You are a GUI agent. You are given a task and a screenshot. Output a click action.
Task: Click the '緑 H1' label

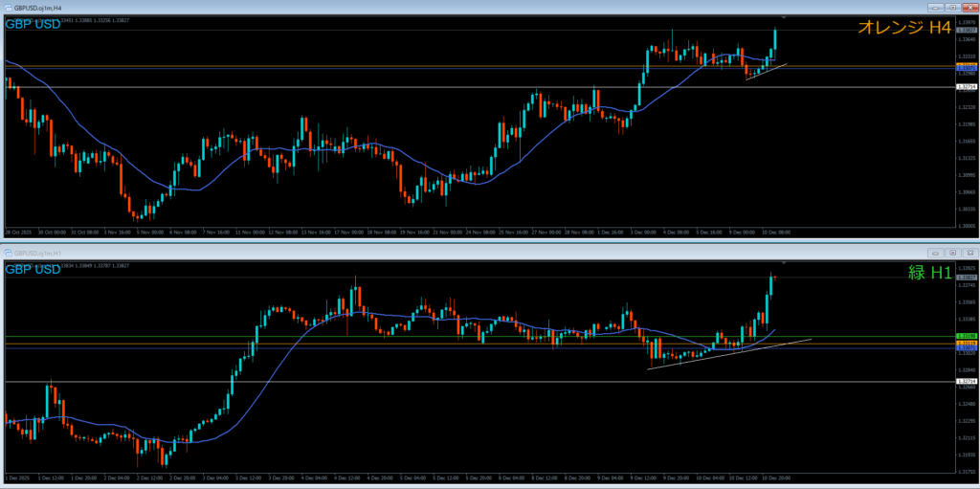tap(929, 272)
